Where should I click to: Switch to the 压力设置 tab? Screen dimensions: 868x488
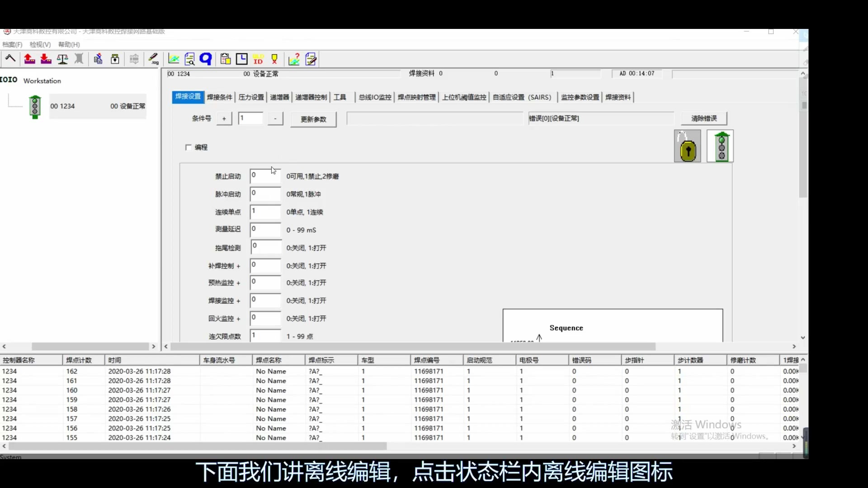click(x=251, y=97)
